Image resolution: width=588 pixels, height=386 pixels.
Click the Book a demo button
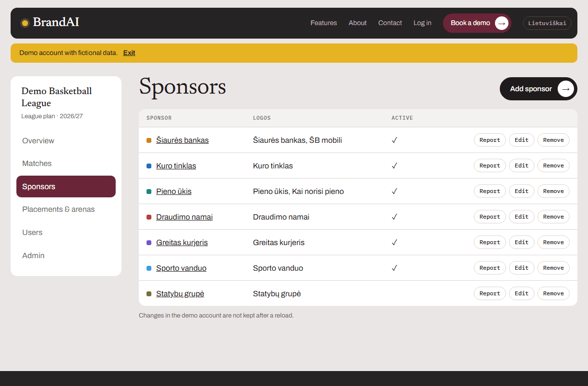point(477,23)
